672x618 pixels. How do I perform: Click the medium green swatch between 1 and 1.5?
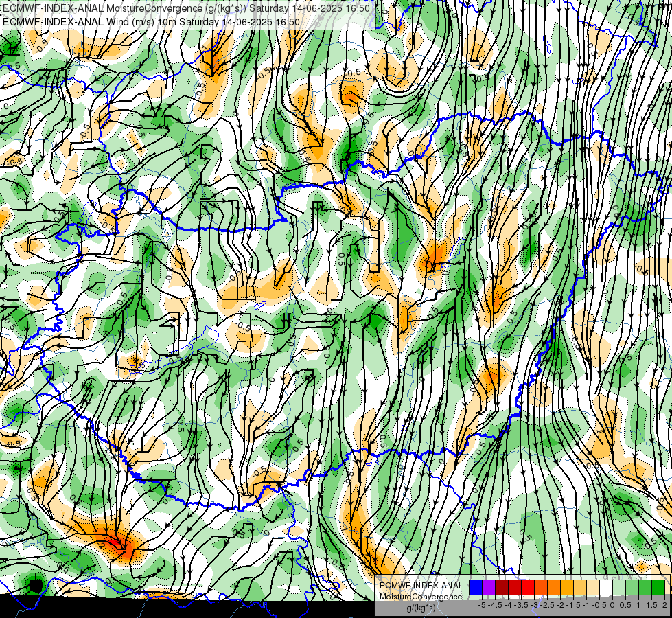tap(645, 588)
